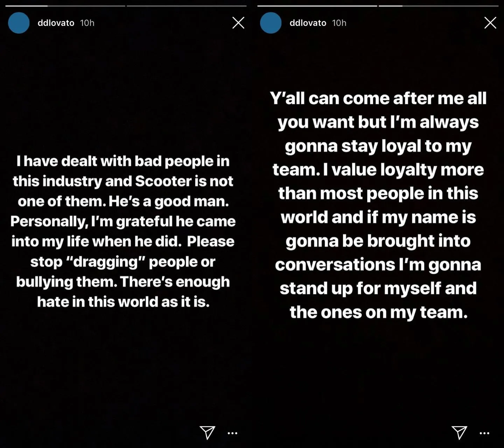Viewport: 504px width, 448px height.
Task: Open the three-dot more options on right story
Action: click(484, 433)
